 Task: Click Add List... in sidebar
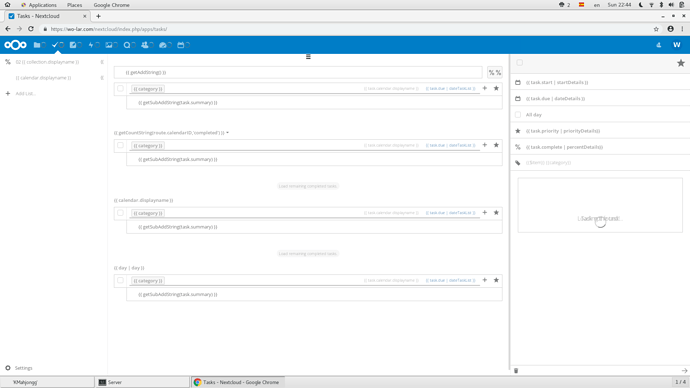26,94
